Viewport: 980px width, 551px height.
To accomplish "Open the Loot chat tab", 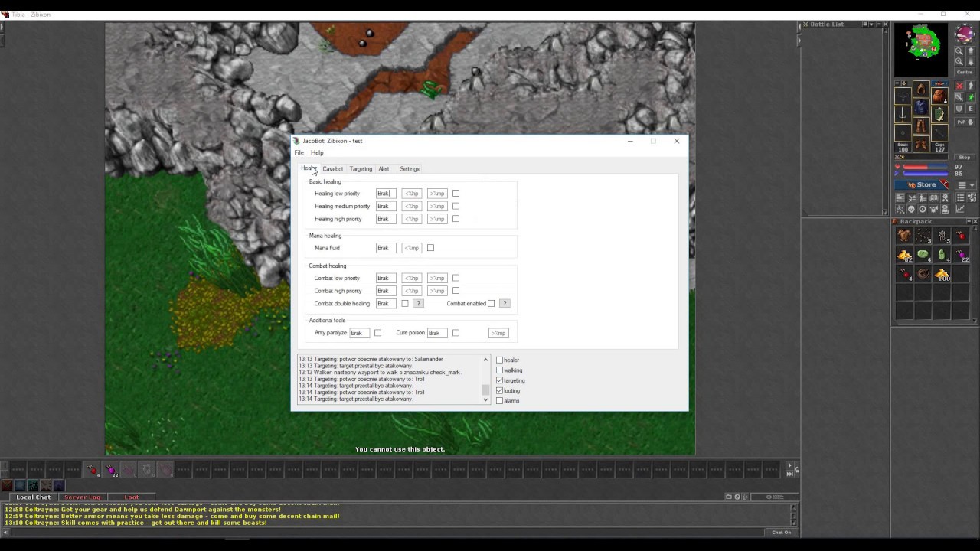I will click(132, 497).
